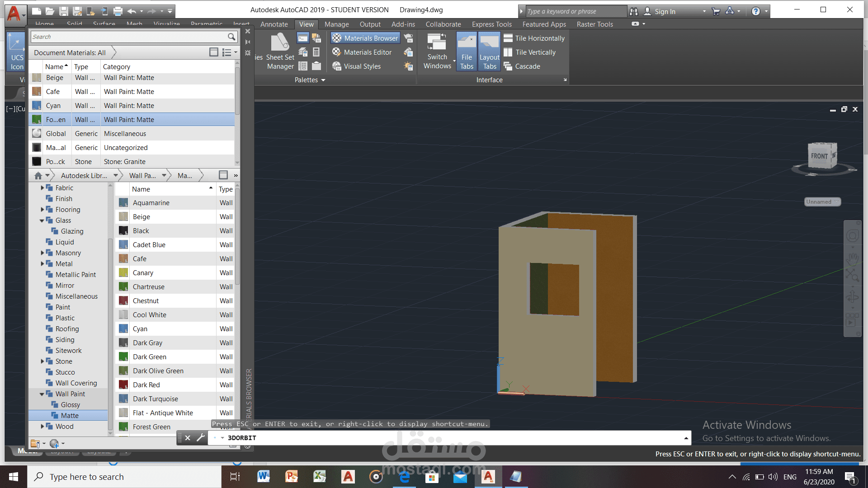Toggle Layout Tabs visibility
The width and height of the screenshot is (868, 488).
coord(489,51)
